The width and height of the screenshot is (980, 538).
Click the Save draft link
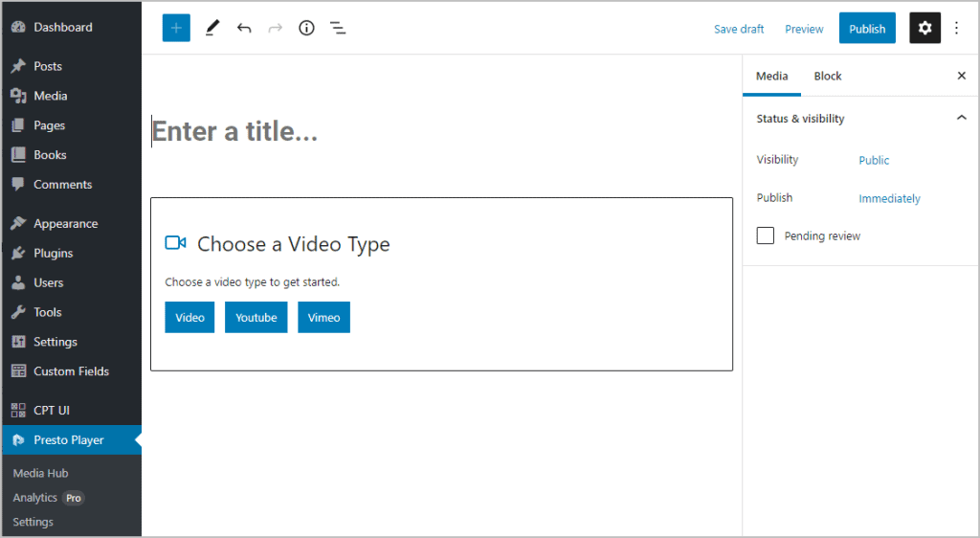pos(739,29)
